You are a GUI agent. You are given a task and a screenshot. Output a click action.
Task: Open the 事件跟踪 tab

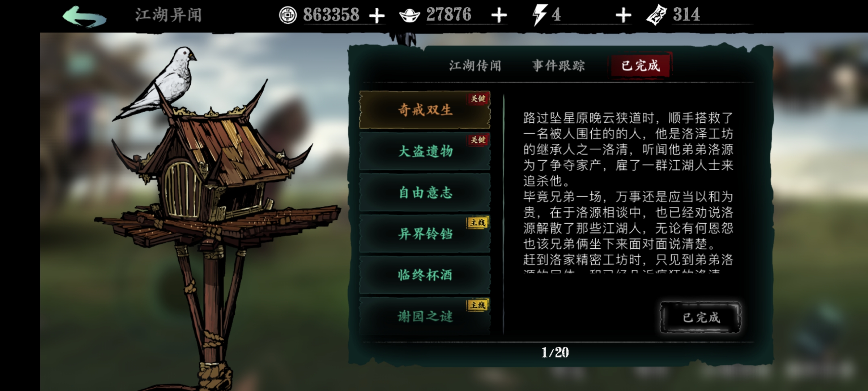[558, 66]
